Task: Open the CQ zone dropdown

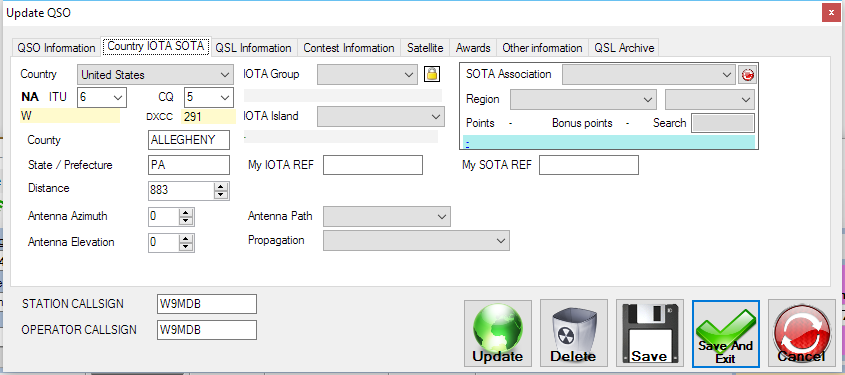Action: click(209, 98)
